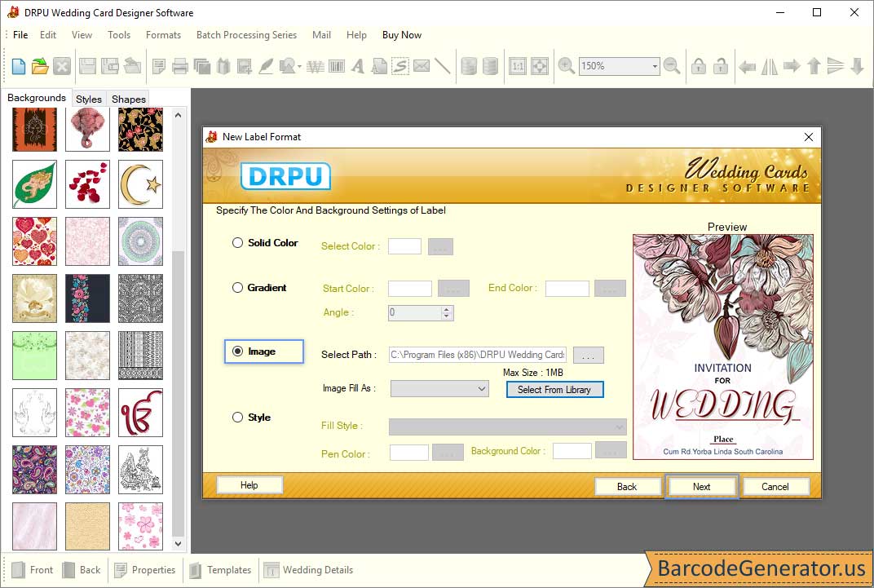Select the Gradient radio button
Image resolution: width=874 pixels, height=588 pixels.
tap(237, 288)
